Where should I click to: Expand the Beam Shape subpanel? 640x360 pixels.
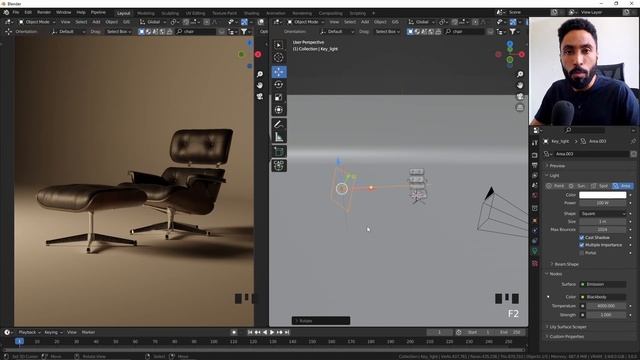566,264
